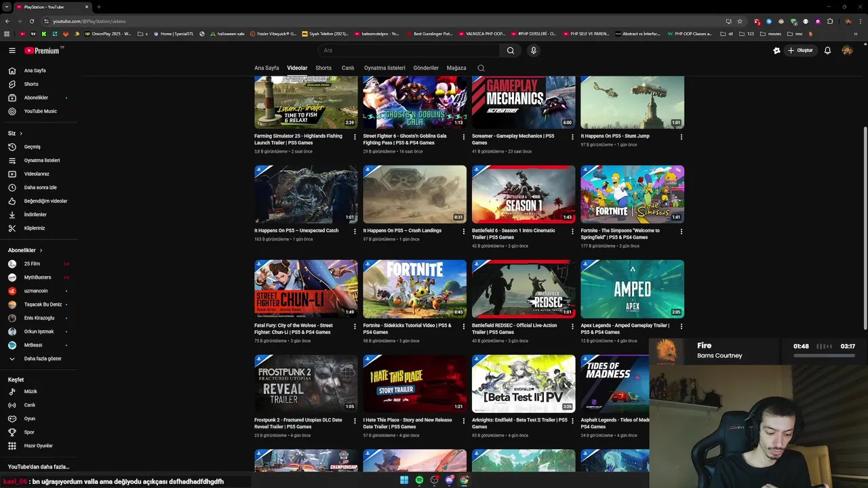Select the Videolar channel tab

297,68
